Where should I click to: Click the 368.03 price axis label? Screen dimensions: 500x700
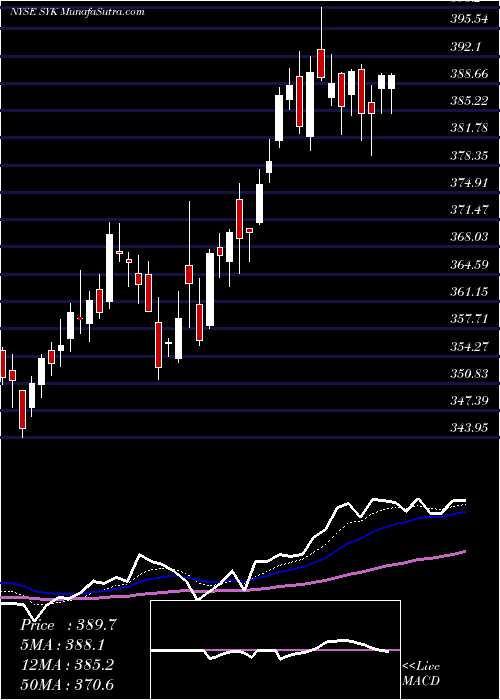pyautogui.click(x=469, y=237)
